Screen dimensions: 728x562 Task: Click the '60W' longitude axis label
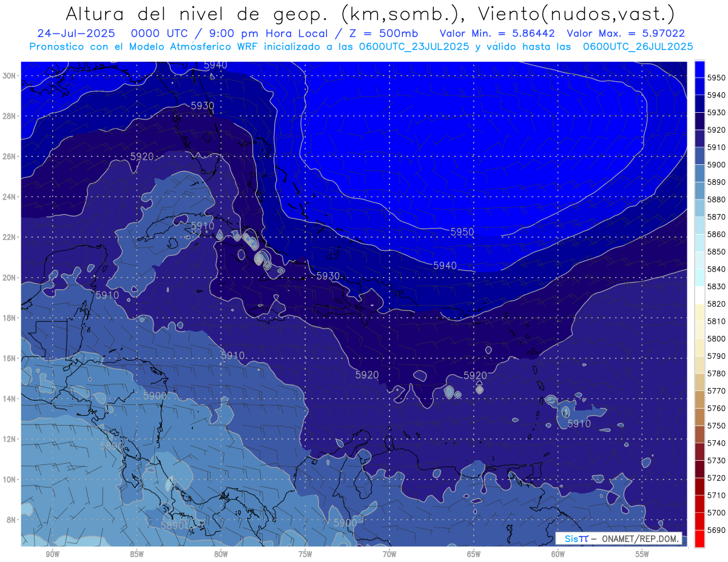pos(558,554)
